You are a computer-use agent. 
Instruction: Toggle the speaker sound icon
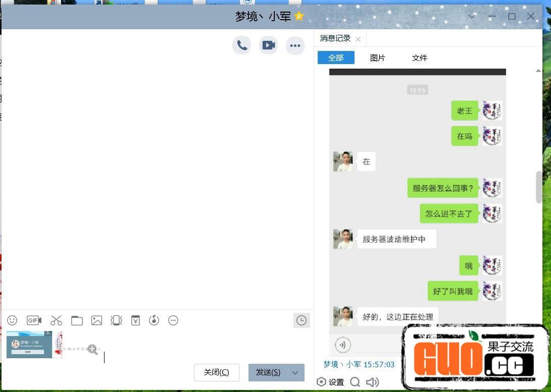coord(372,382)
